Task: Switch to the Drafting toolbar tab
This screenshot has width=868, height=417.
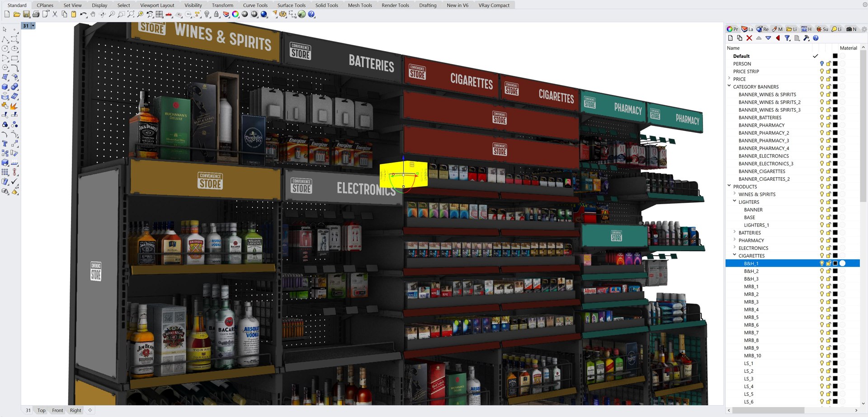Action: click(x=428, y=5)
